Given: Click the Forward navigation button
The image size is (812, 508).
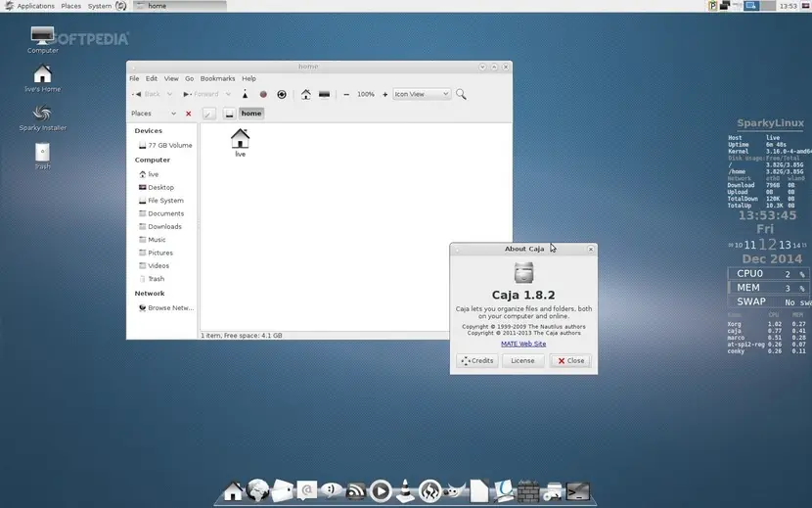Looking at the screenshot, I should [x=201, y=94].
